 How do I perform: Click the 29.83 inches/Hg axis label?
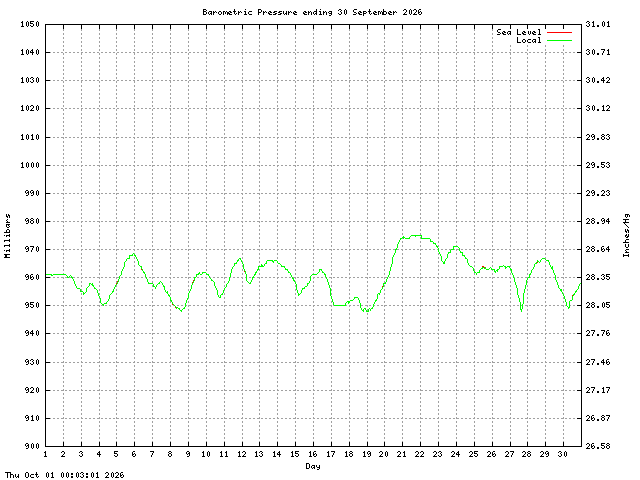(x=598, y=137)
